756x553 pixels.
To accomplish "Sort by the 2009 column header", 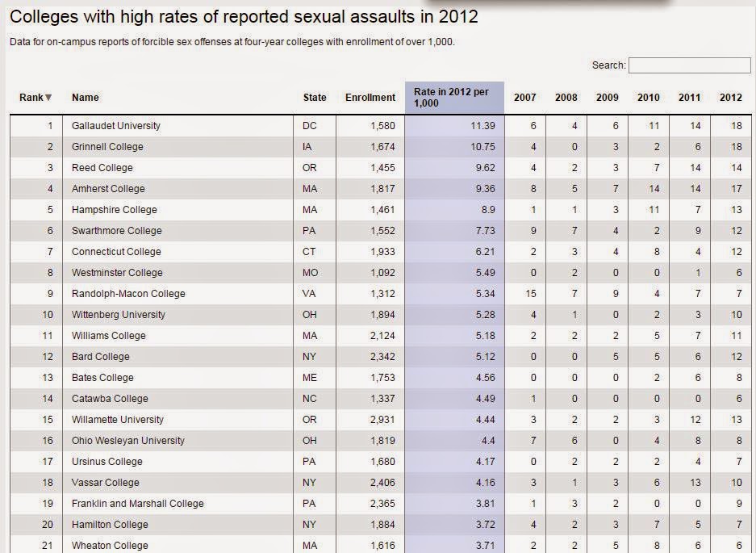I will [x=607, y=98].
